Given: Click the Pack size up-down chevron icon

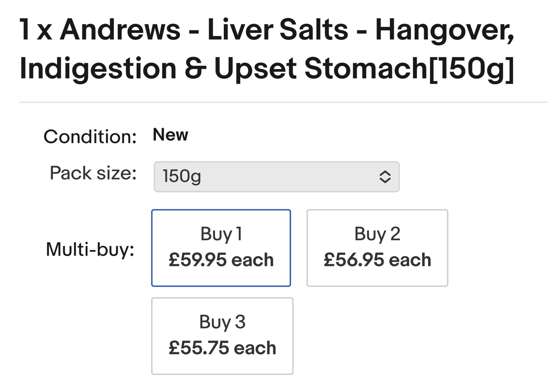Looking at the screenshot, I should pos(385,177).
